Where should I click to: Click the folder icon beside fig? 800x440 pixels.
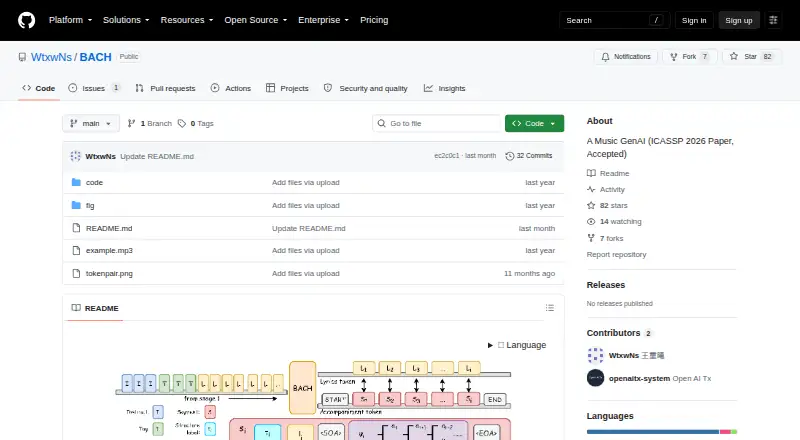[76, 205]
